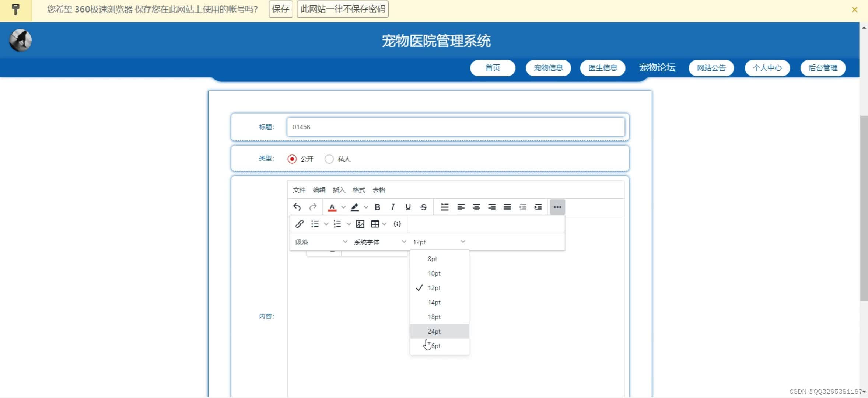The width and height of the screenshot is (868, 398).
Task: Insert a code sample with braces icon
Action: (x=397, y=224)
